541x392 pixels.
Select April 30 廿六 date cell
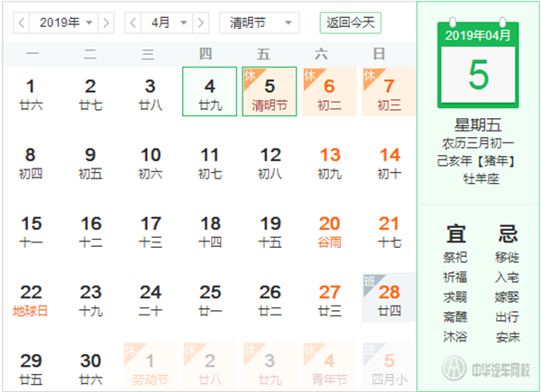[x=90, y=366]
